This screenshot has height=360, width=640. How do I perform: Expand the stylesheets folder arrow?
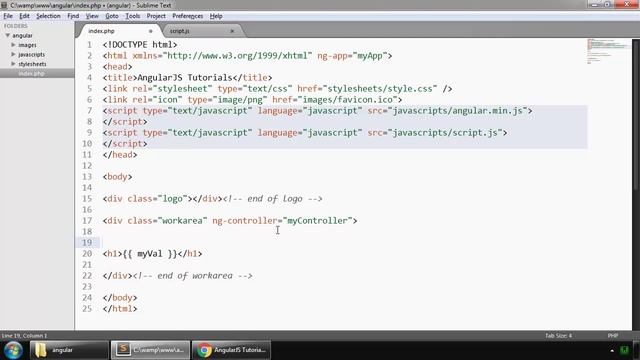click(x=13, y=64)
